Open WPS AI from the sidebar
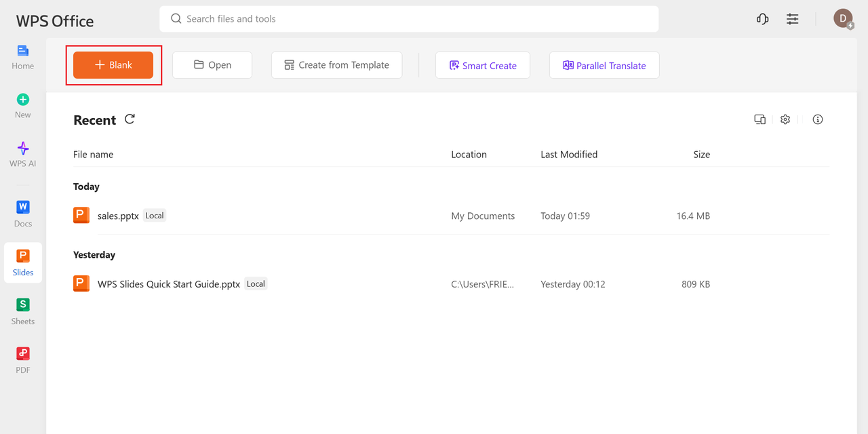Image resolution: width=868 pixels, height=434 pixels. [22, 155]
